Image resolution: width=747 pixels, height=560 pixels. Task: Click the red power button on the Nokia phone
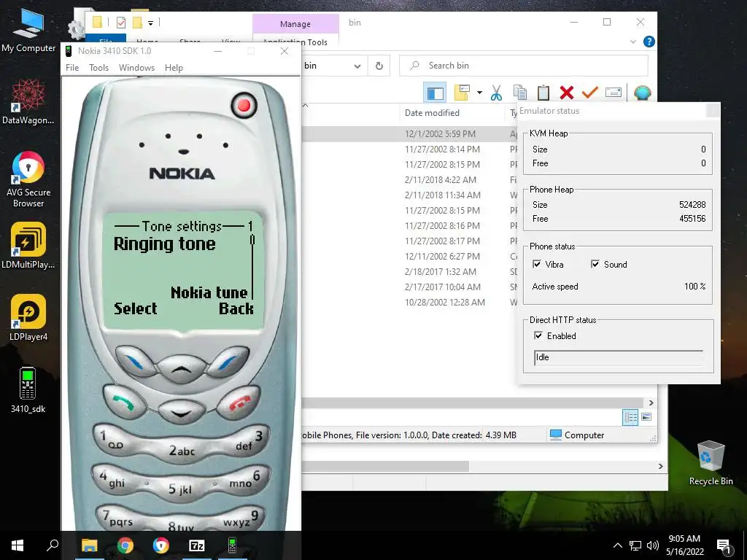click(x=244, y=105)
